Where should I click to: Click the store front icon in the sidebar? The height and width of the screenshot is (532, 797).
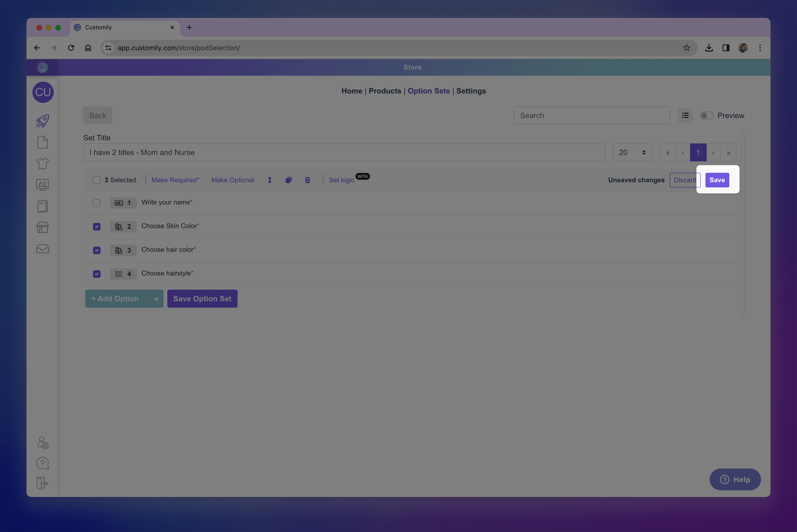pos(42,227)
